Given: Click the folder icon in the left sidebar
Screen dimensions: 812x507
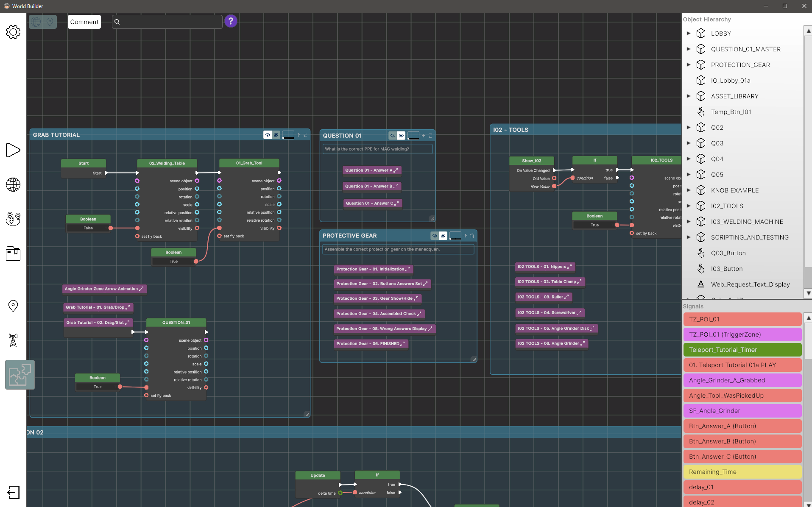Looking at the screenshot, I should (13, 253).
